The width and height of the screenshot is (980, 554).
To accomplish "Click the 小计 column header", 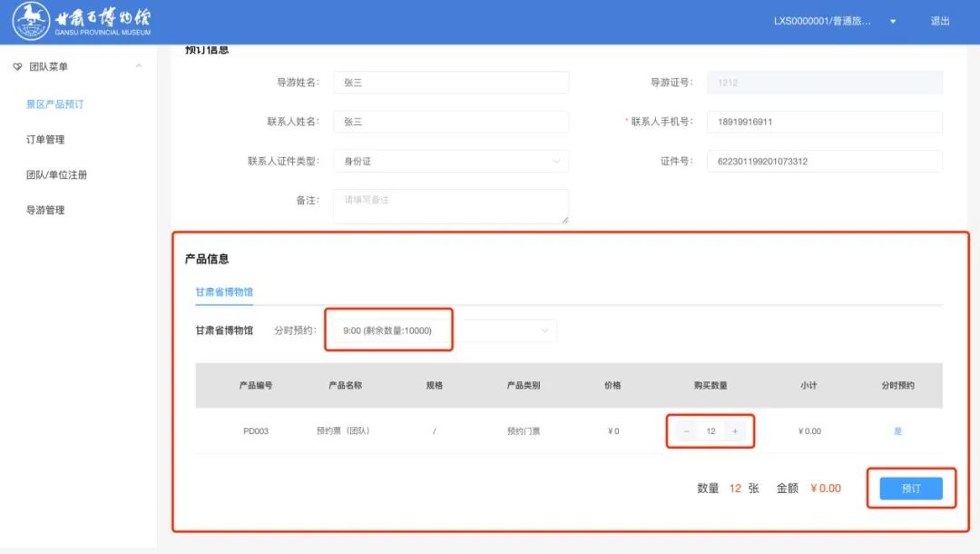I will tap(808, 385).
